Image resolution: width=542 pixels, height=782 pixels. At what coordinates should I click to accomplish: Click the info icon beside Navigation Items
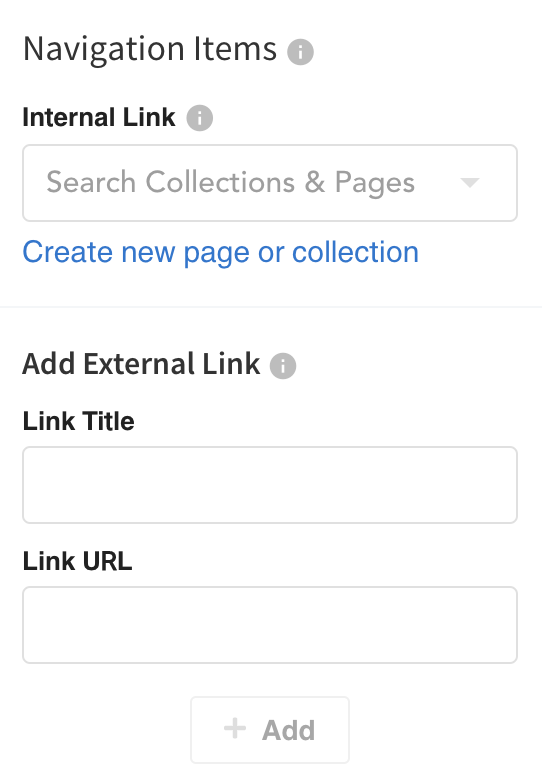(300, 52)
